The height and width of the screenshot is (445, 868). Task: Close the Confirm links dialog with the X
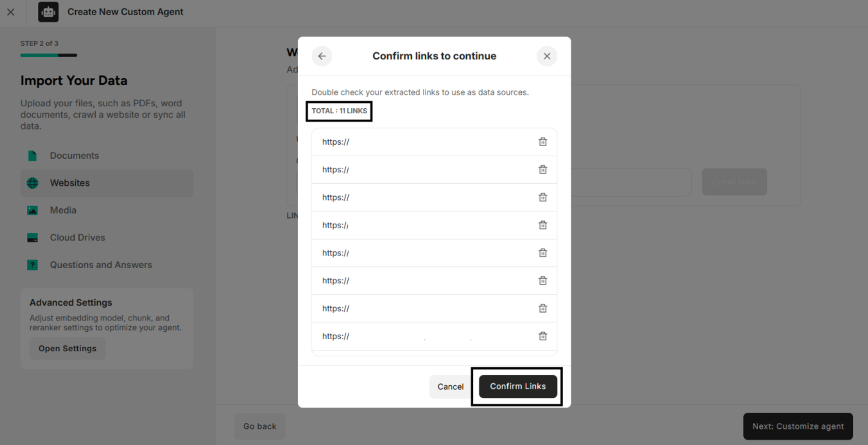[x=547, y=56]
